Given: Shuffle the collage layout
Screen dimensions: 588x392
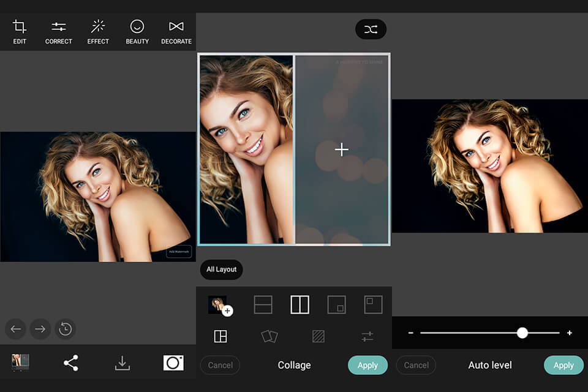Looking at the screenshot, I should [x=371, y=29].
